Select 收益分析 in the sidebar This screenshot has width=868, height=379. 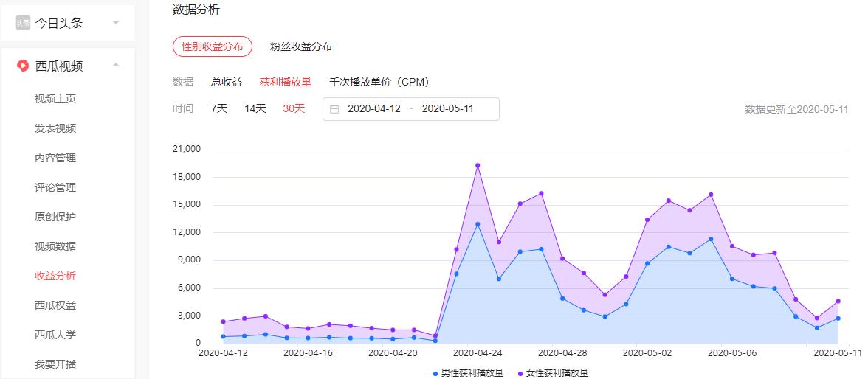click(x=55, y=276)
